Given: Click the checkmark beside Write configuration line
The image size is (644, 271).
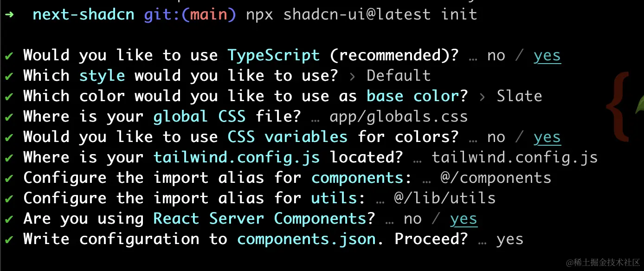Looking at the screenshot, I should click(x=9, y=239).
